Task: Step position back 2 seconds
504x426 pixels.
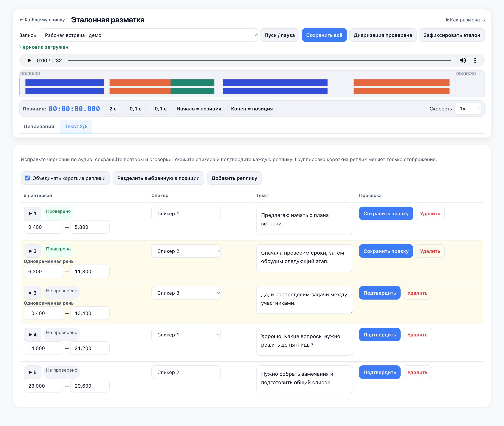Action: point(111,109)
